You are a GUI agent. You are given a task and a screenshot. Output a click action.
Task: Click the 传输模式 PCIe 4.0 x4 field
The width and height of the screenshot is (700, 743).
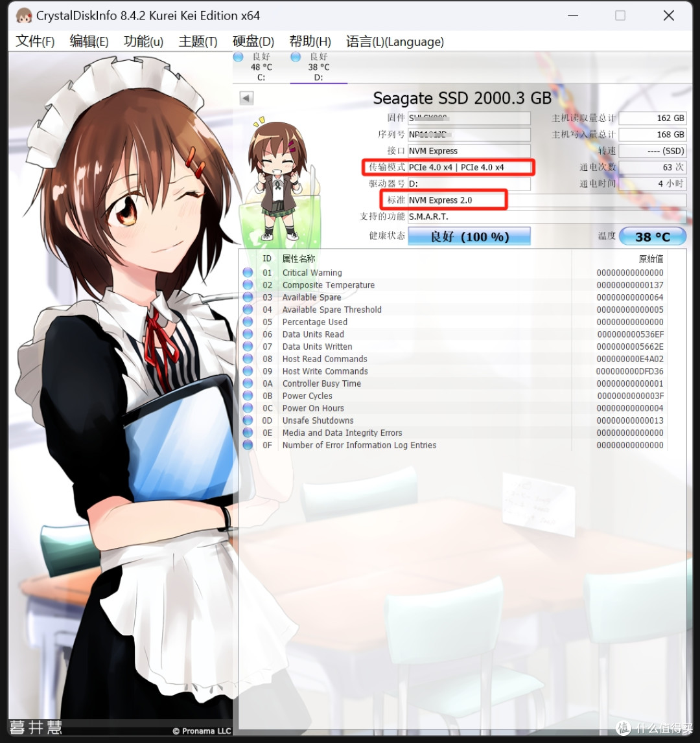[469, 167]
